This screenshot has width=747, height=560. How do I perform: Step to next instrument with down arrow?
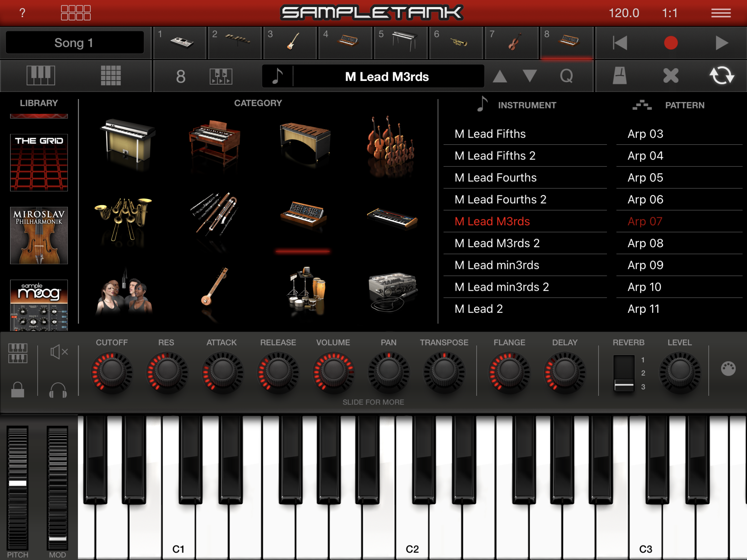[x=530, y=76]
